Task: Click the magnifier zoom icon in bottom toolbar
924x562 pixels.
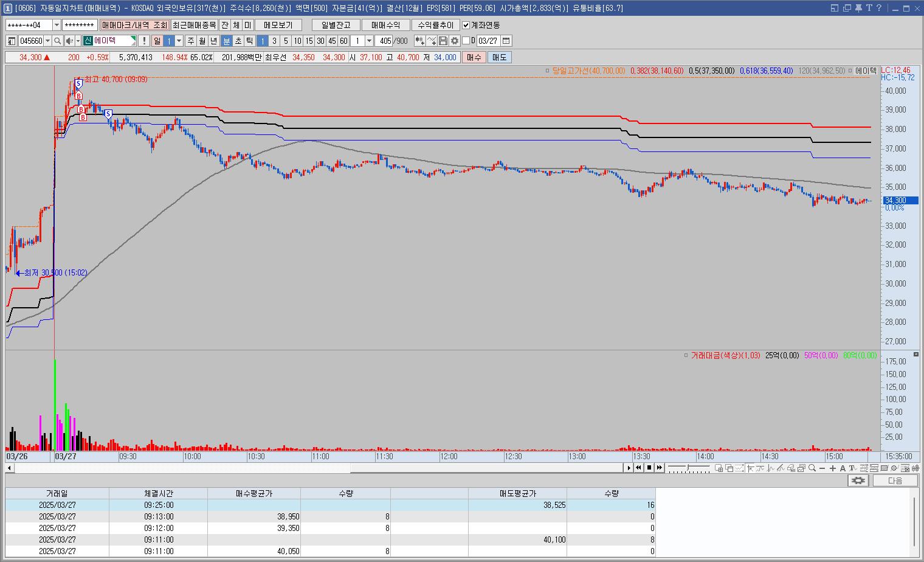Action: pyautogui.click(x=812, y=468)
